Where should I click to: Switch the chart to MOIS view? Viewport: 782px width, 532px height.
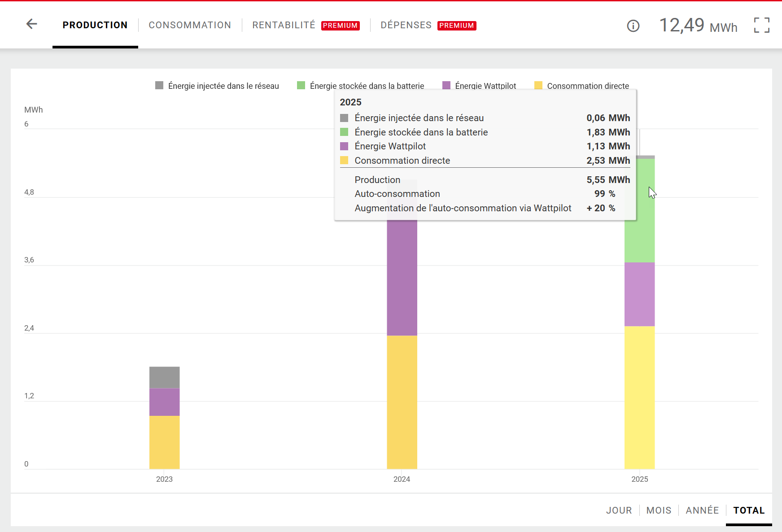pos(659,510)
